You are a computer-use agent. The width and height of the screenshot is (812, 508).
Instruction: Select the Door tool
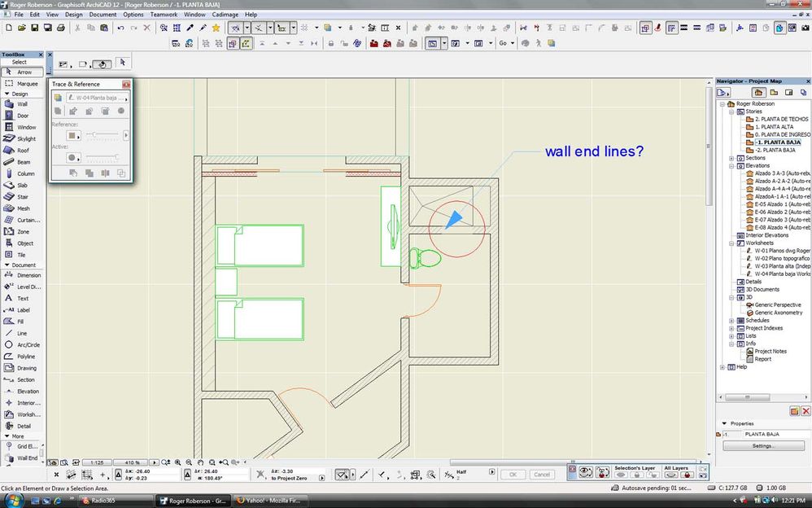[22, 116]
